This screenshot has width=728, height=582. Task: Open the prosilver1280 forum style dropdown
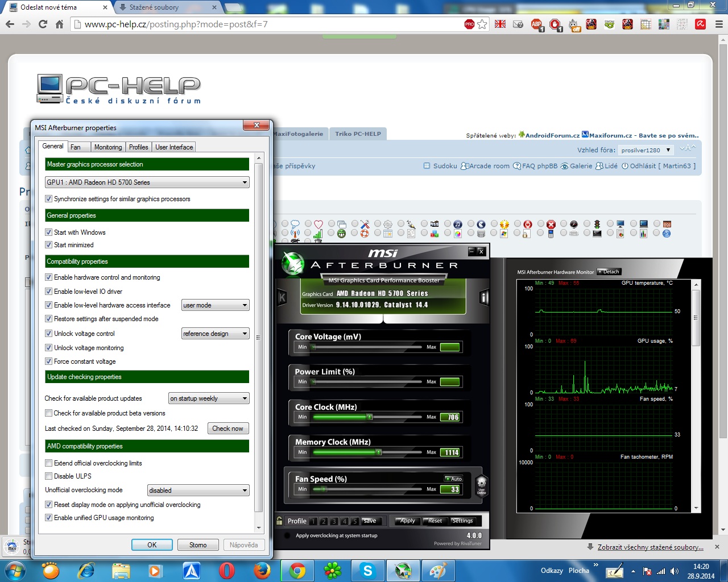coord(646,150)
